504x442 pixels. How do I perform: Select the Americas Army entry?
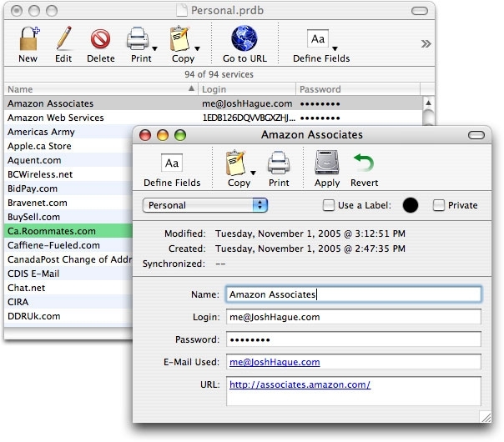pos(68,132)
